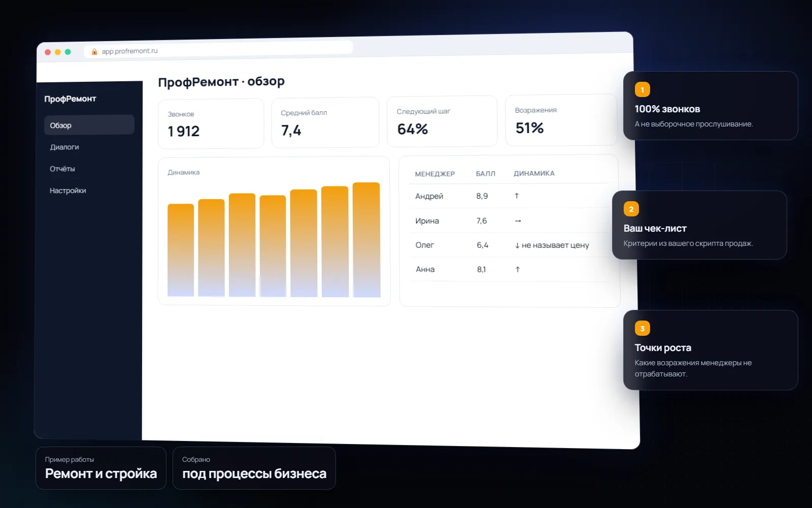
Task: Click the 'Точки роста' card heading
Action: coord(663,348)
